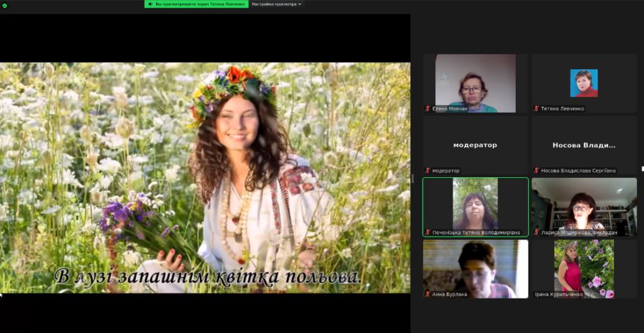
Task: Click muted mic icon on Елена Мовчан tile
Action: 428,109
